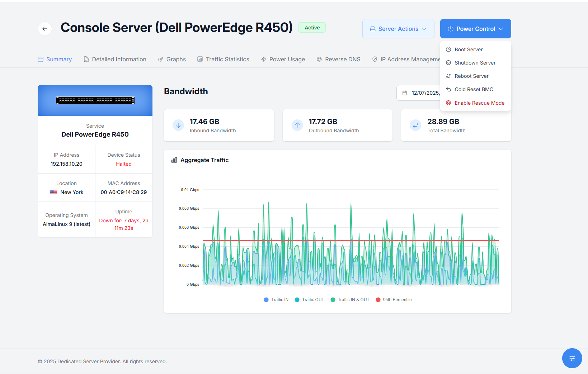
Task: Switch to the Summary tab
Action: (x=55, y=59)
